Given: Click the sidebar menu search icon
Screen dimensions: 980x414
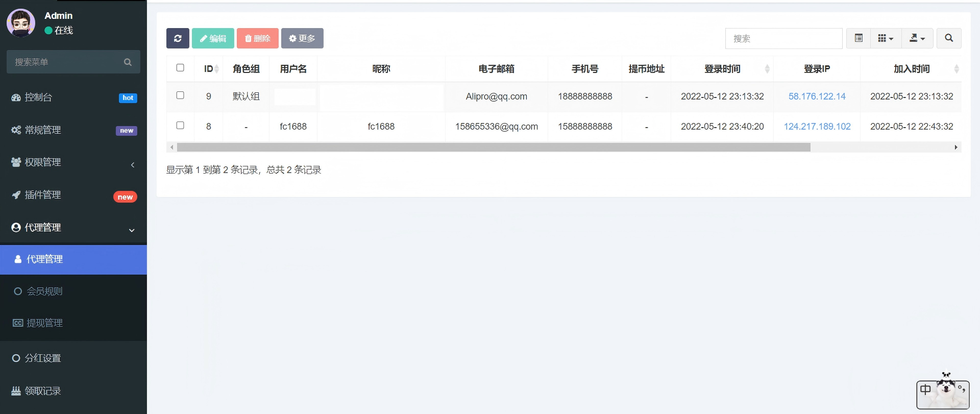Looking at the screenshot, I should (x=128, y=62).
